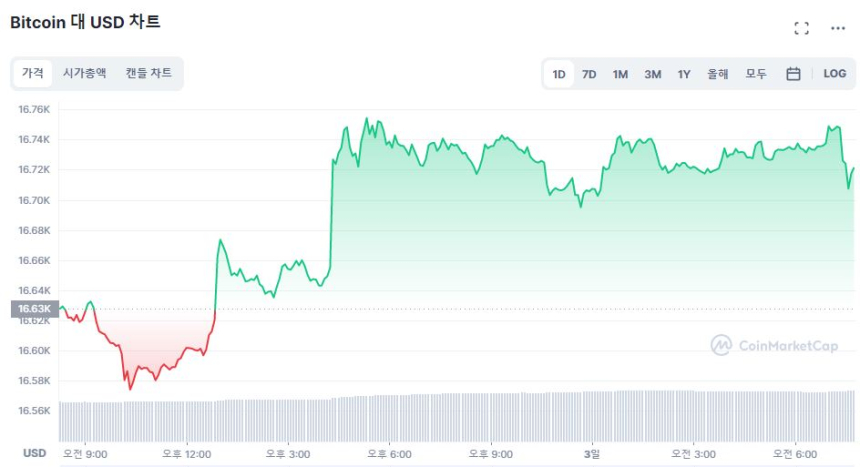Select the 3M time range
The height and width of the screenshot is (467, 860).
(x=652, y=74)
